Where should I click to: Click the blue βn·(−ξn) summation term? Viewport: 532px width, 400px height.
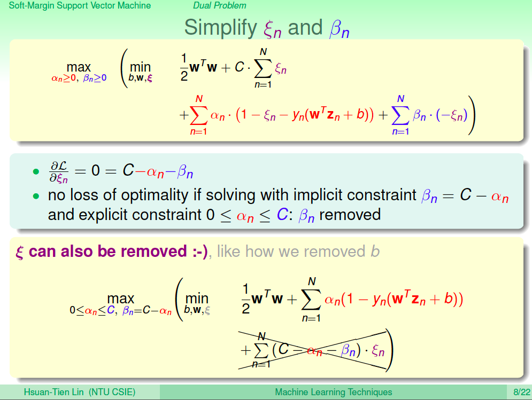click(429, 115)
